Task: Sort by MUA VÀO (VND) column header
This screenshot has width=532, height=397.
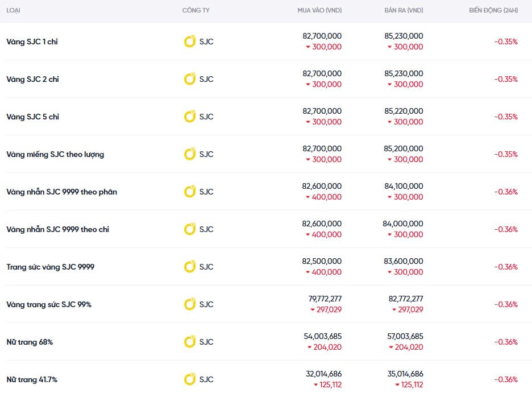Action: click(x=319, y=11)
